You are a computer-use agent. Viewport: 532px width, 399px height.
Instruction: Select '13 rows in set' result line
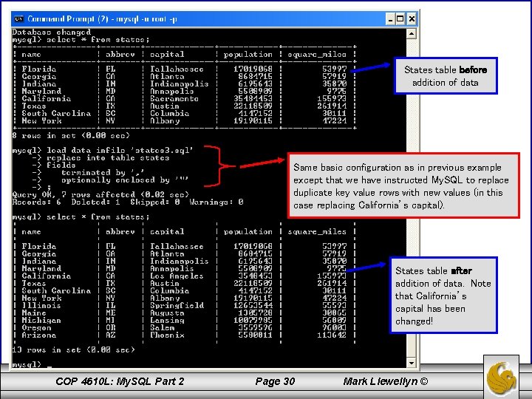coord(73,349)
